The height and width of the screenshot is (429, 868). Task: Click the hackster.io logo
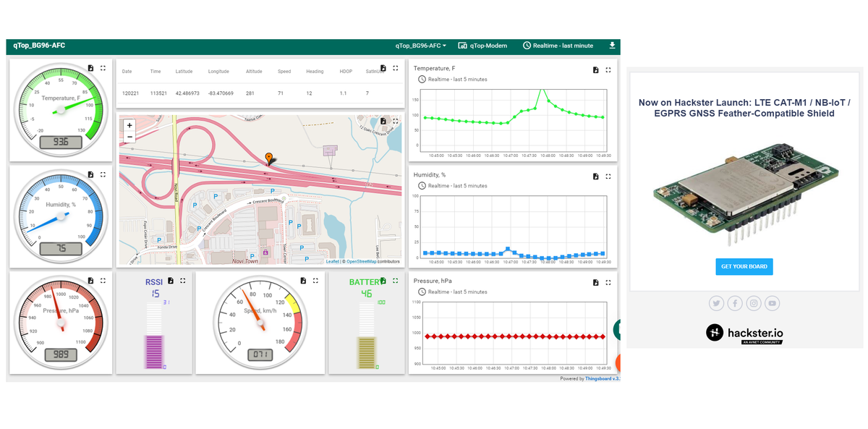pyautogui.click(x=744, y=333)
